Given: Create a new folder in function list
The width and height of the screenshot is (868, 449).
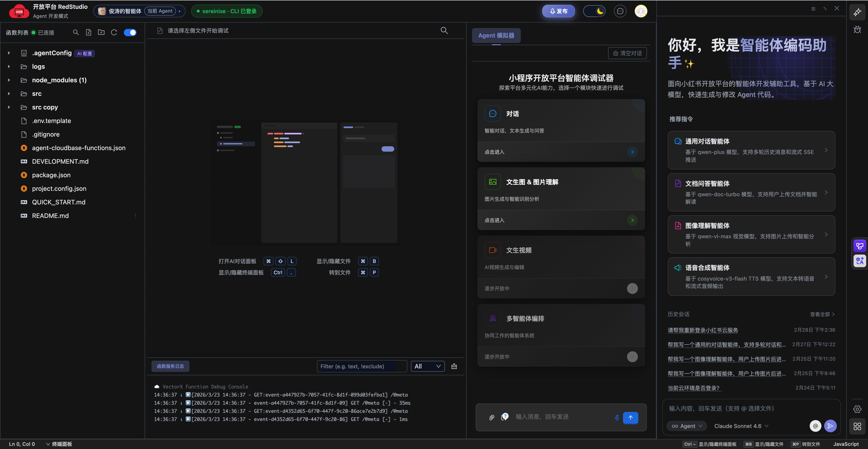Looking at the screenshot, I should coord(101,32).
